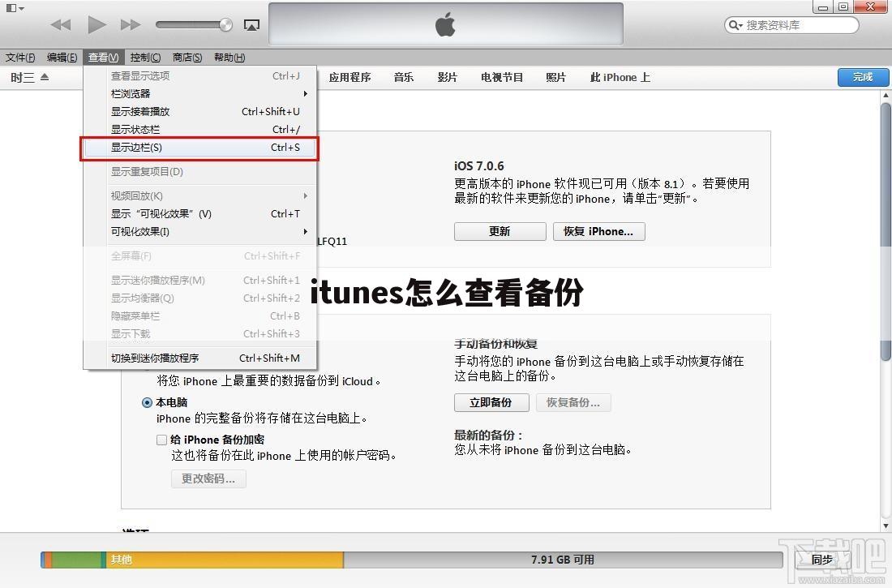This screenshot has height=588, width=892.
Task: Click the iOS 7.0.6 version text
Action: coord(479,166)
